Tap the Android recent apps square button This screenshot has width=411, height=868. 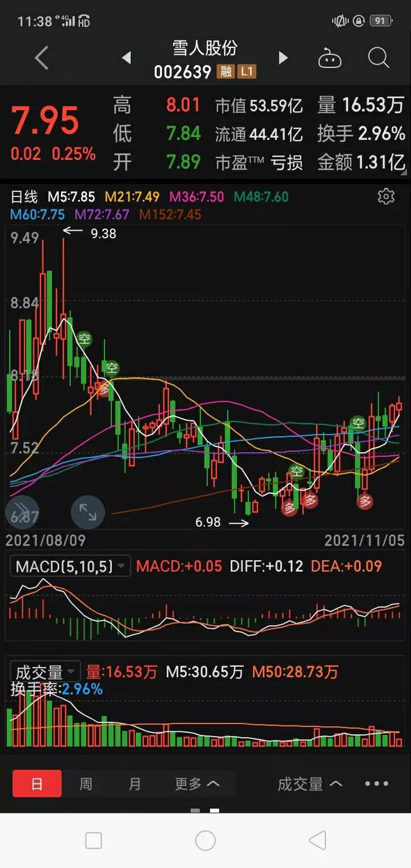(x=94, y=840)
